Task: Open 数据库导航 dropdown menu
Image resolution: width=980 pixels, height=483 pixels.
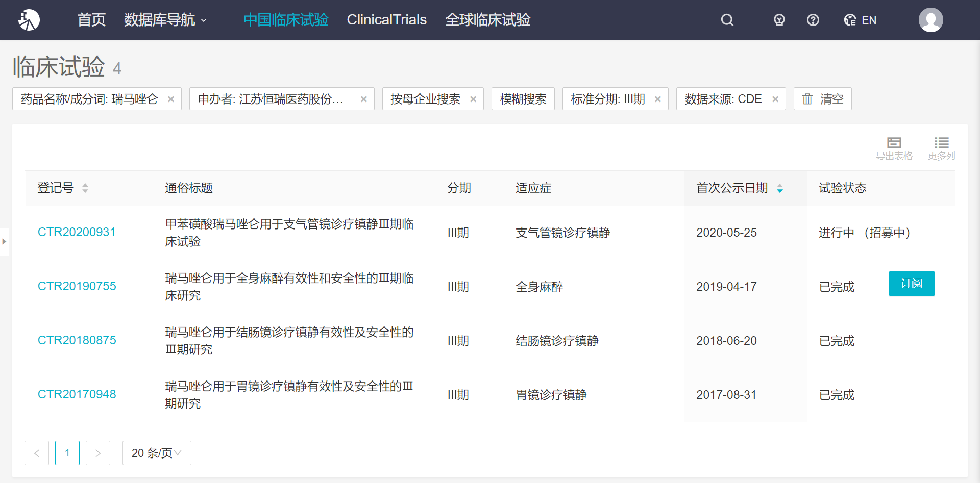Action: (165, 20)
